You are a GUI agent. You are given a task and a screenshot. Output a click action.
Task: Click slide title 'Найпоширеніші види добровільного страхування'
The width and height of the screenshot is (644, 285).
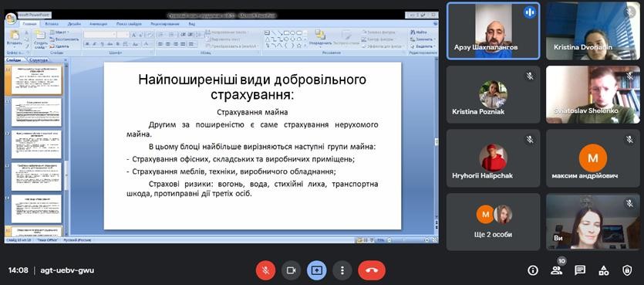[252, 87]
